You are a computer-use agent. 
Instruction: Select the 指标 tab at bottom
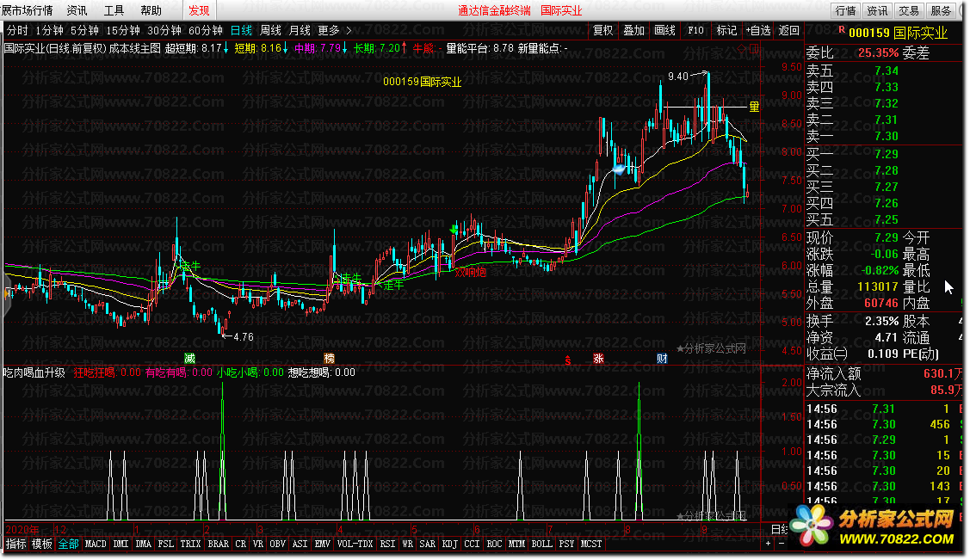(x=16, y=544)
